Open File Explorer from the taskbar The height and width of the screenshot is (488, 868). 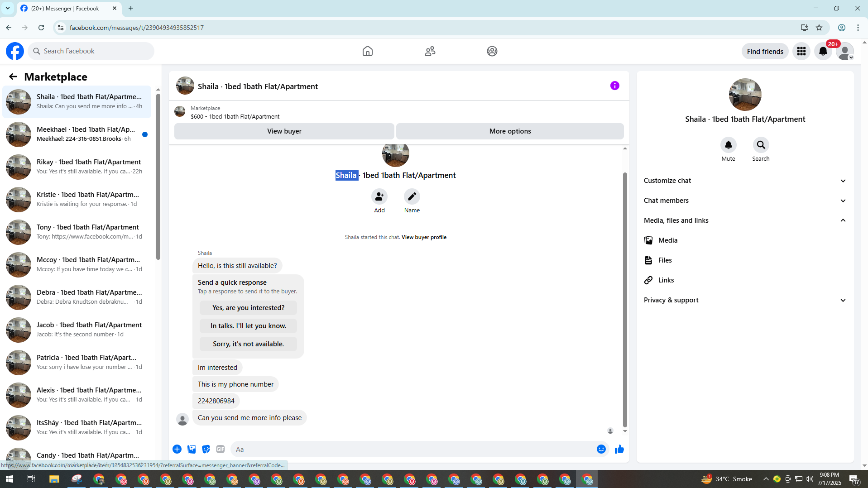click(54, 479)
